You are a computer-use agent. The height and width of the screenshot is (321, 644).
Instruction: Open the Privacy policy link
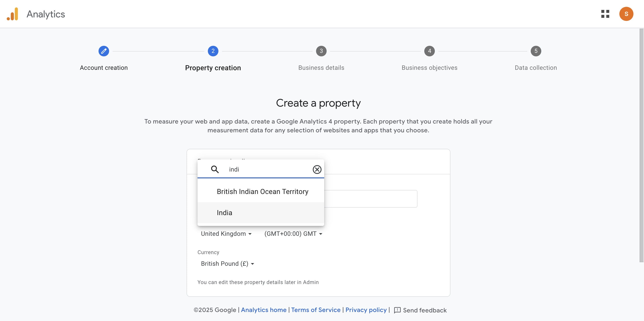pyautogui.click(x=366, y=310)
